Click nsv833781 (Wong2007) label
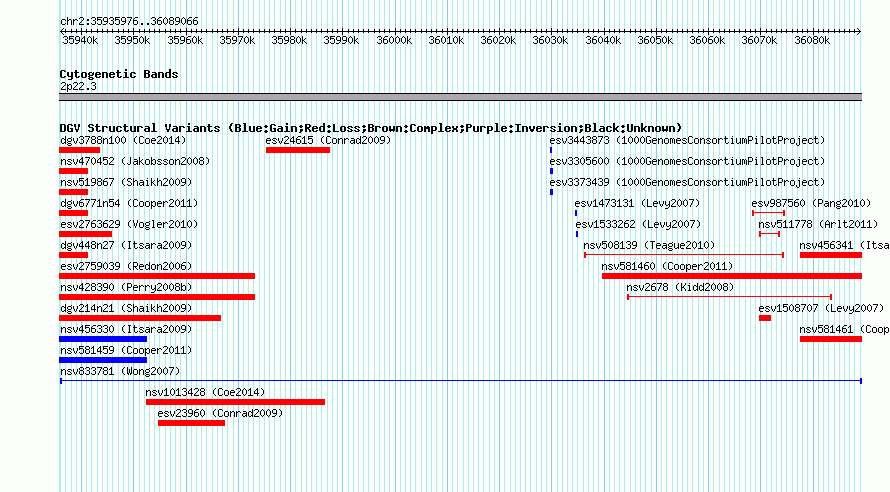This screenshot has height=492, width=890. coord(120,371)
